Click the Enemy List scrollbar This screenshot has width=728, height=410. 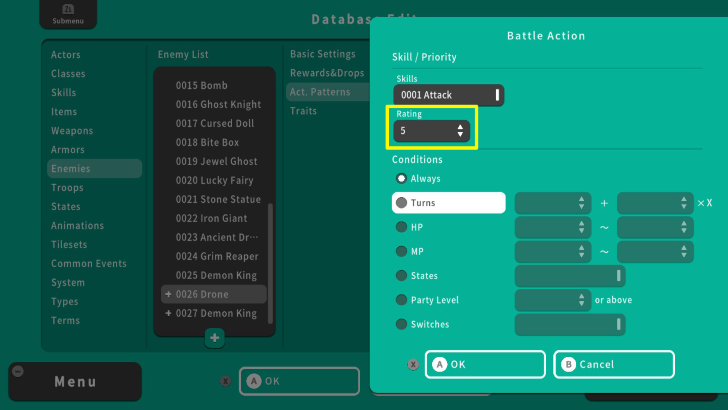(x=270, y=263)
